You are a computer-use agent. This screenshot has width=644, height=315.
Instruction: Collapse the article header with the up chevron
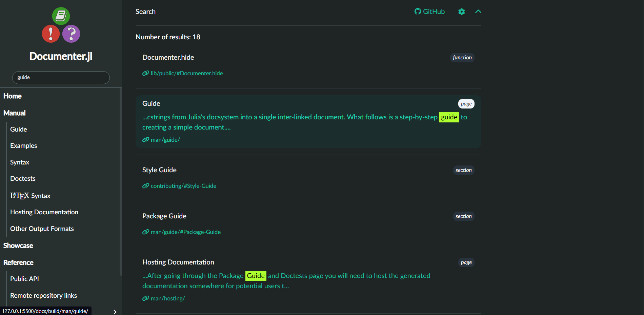coord(478,12)
